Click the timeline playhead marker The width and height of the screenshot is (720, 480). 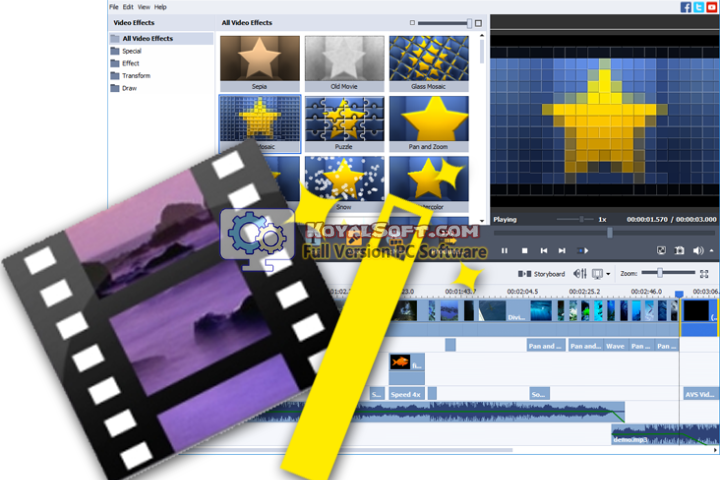point(679,294)
